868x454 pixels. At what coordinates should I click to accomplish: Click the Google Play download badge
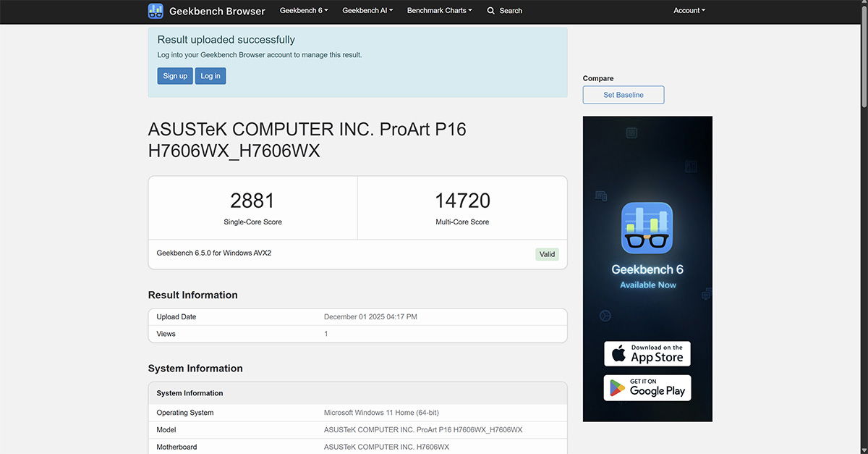coord(647,387)
